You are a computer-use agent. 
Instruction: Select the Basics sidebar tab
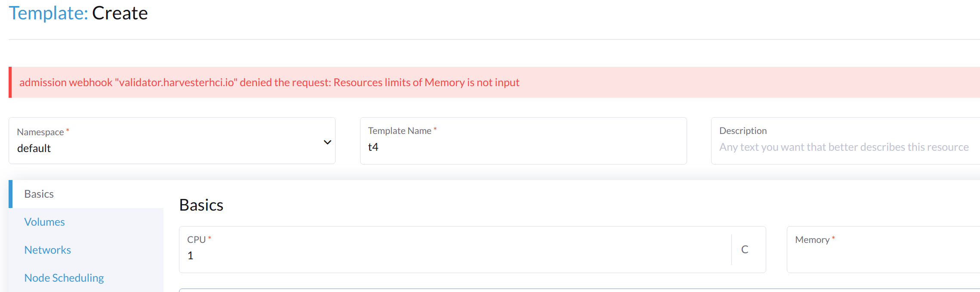[39, 194]
